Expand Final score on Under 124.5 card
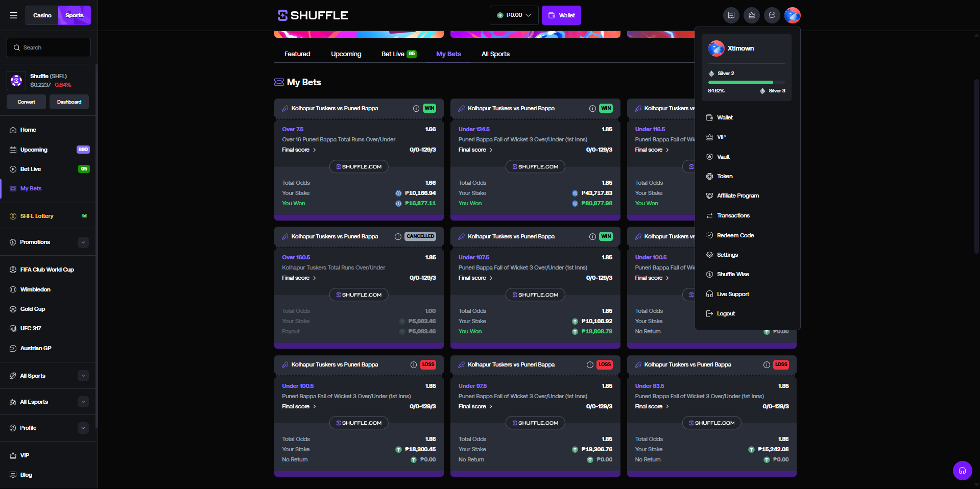980x489 pixels. click(475, 150)
